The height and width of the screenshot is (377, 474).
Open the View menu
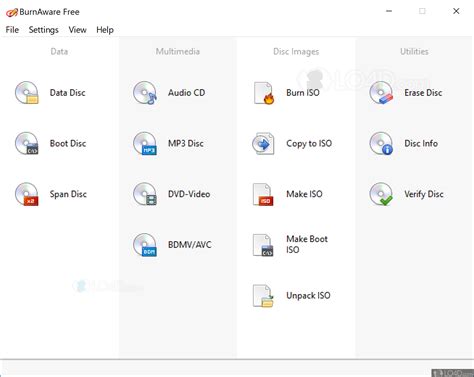point(78,30)
